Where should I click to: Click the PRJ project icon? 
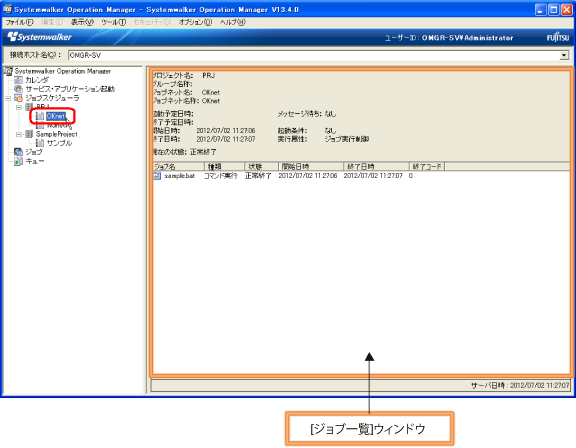(29, 107)
